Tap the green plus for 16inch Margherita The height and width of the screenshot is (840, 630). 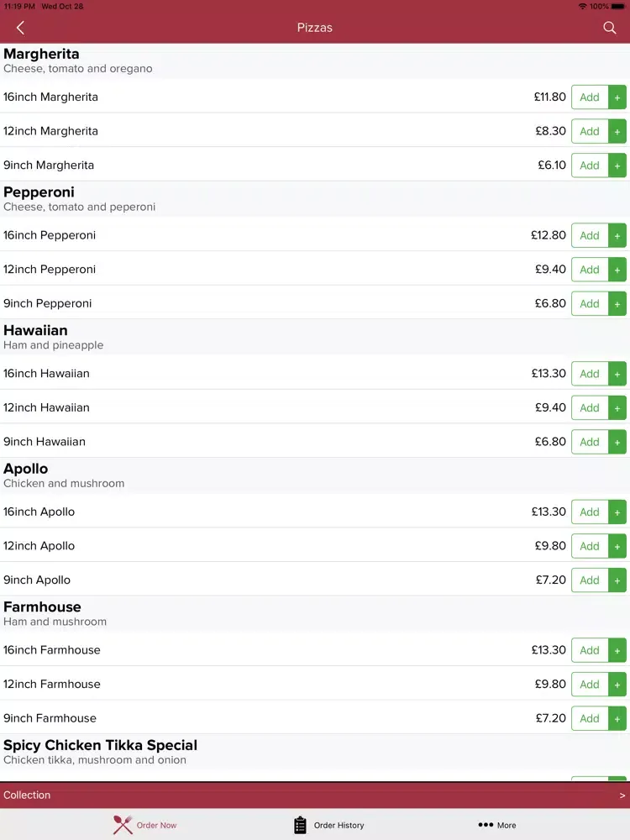point(617,97)
